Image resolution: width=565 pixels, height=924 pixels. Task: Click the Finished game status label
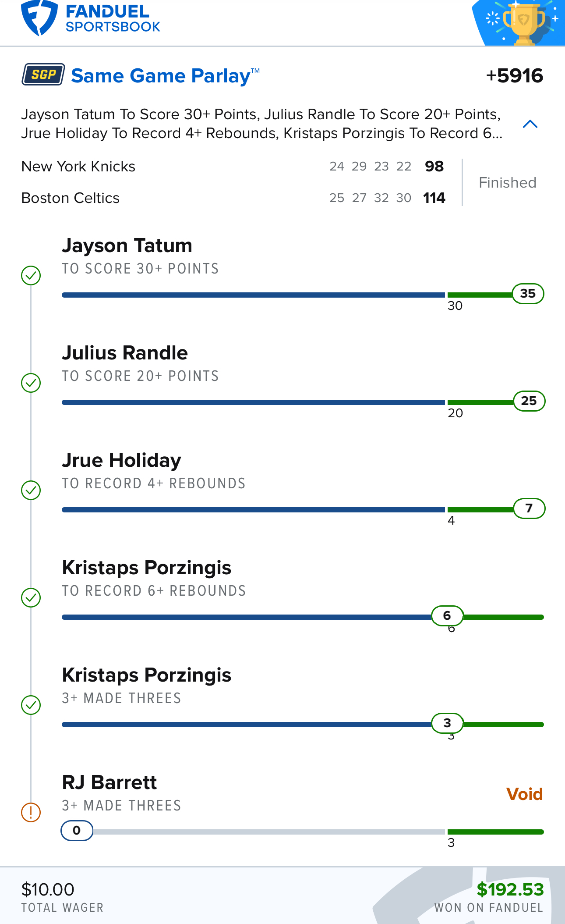[508, 182]
